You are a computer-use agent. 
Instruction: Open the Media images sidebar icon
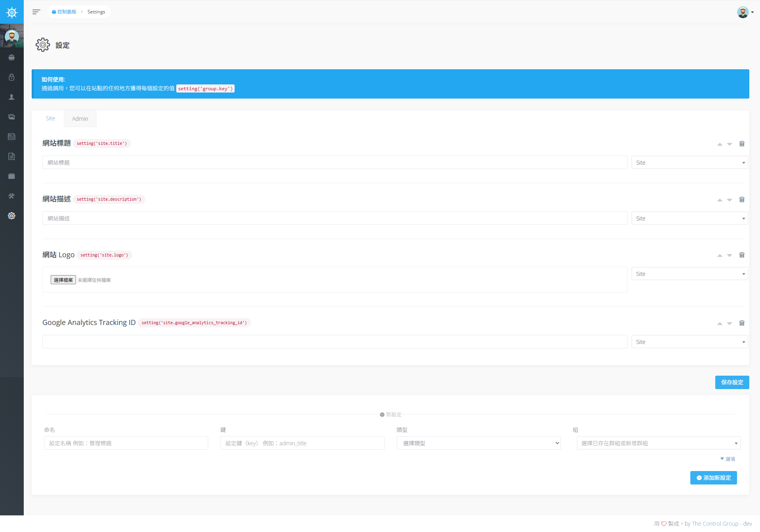coord(11,117)
